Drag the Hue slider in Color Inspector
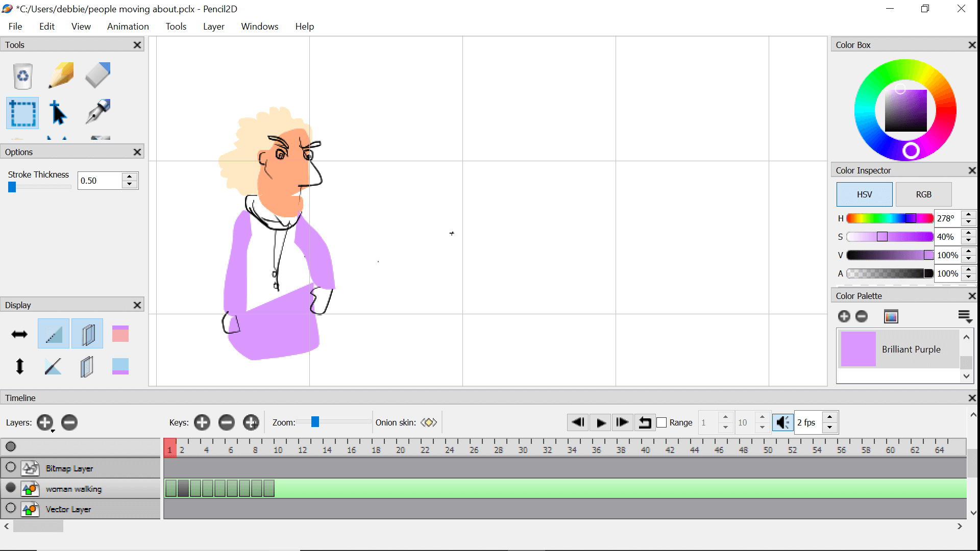 [x=909, y=217]
